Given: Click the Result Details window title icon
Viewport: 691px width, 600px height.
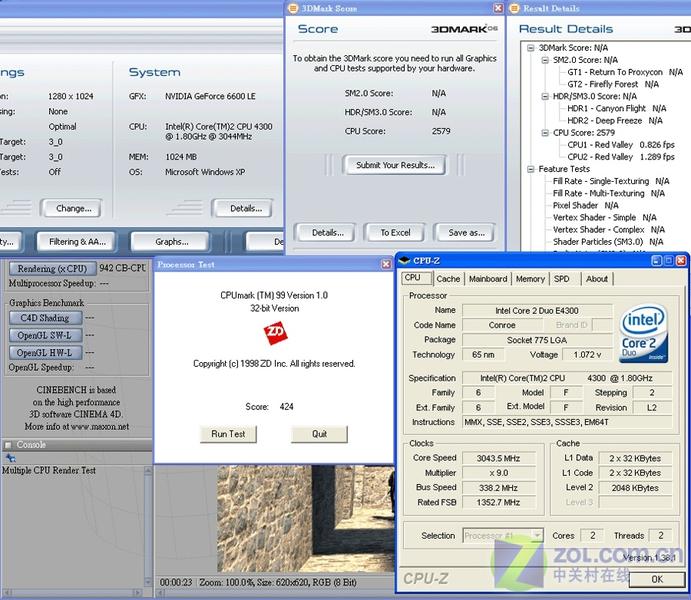Looking at the screenshot, I should point(514,8).
